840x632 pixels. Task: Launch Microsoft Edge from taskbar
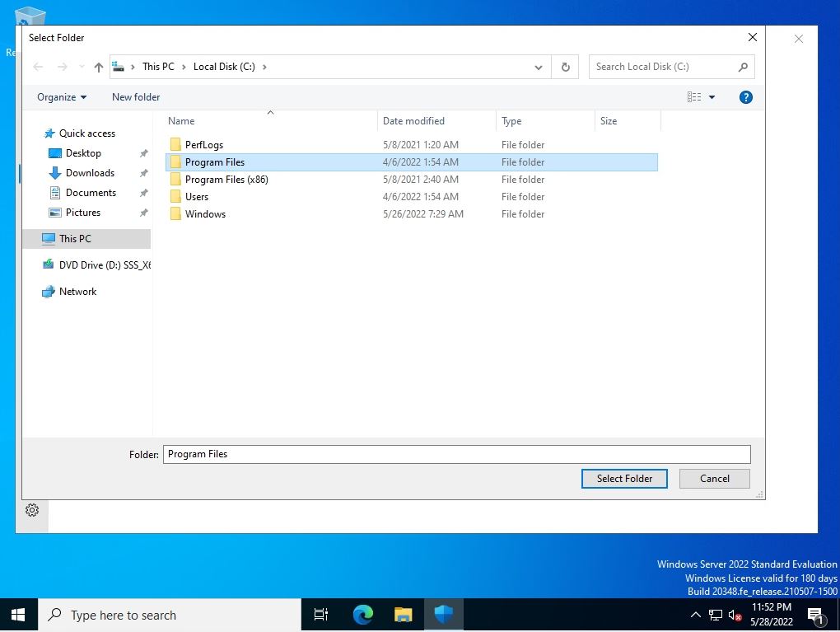tap(362, 615)
